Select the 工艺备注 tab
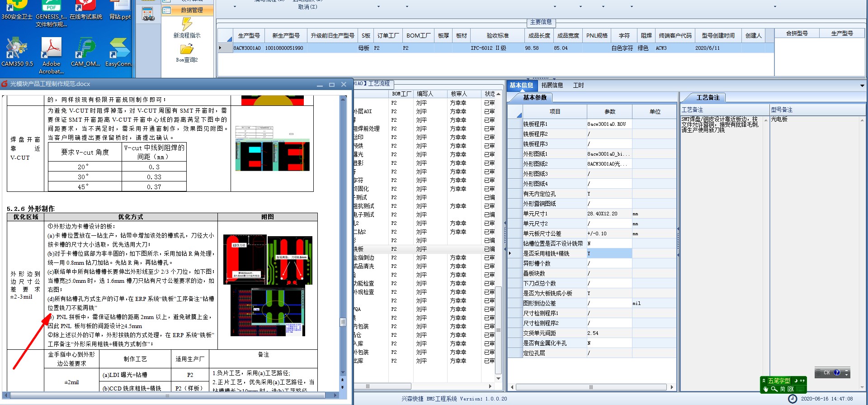The image size is (868, 405). pyautogui.click(x=708, y=97)
